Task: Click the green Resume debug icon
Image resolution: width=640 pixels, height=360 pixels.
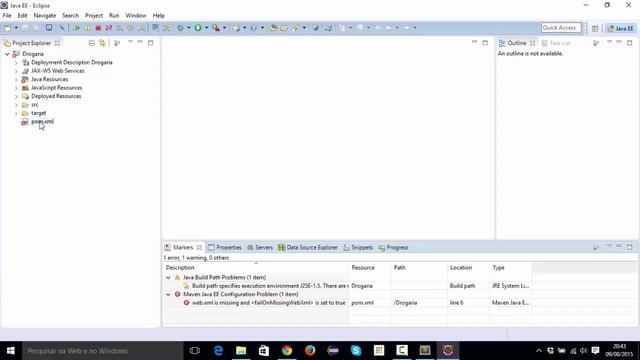Action: 76,28
